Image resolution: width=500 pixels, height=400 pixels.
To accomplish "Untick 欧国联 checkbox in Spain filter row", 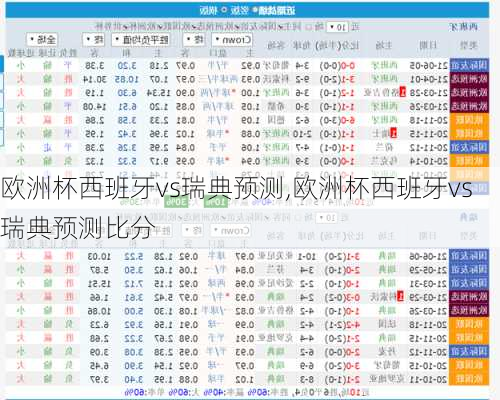I will pos(195,27).
